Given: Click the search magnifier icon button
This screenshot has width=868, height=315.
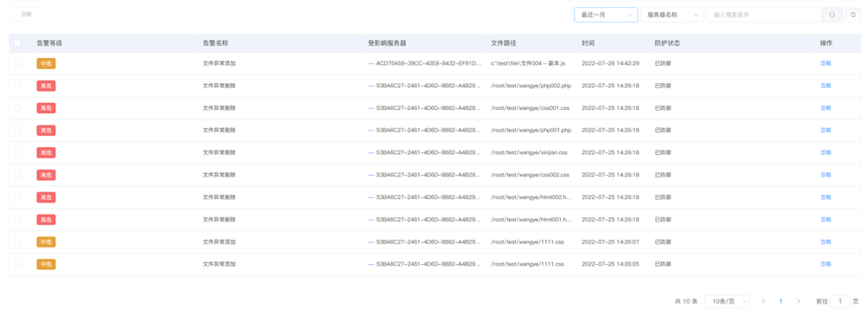Looking at the screenshot, I should [832, 15].
